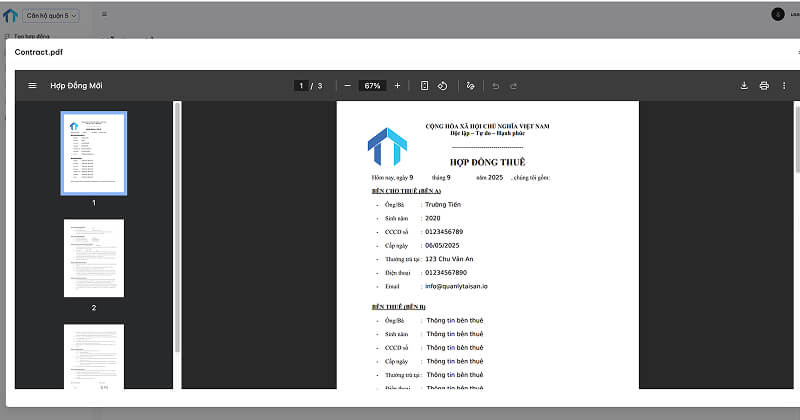
Task: Toggle the PDF sidebar menu icon
Action: click(x=33, y=86)
